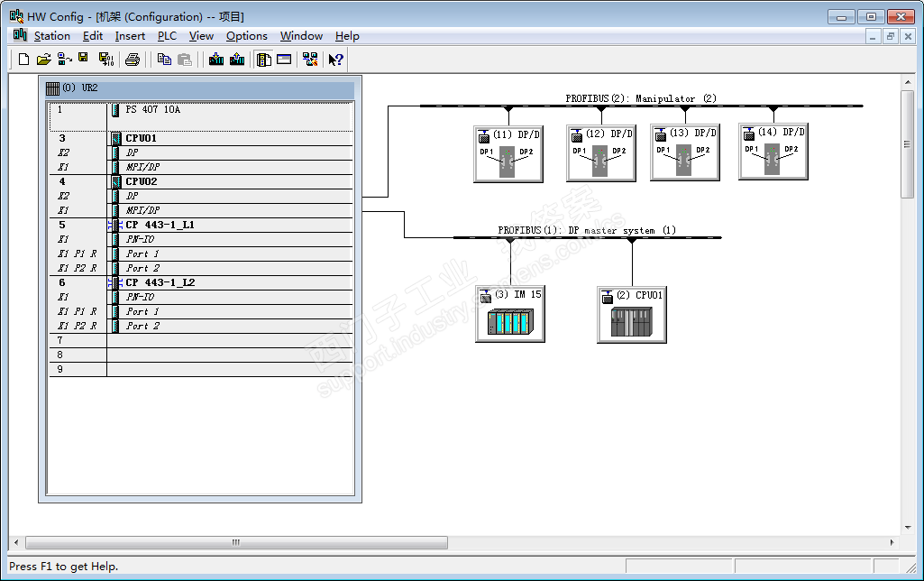Screen dimensions: 924x581
Task: Click the scroll down arrow
Action: 908,528
